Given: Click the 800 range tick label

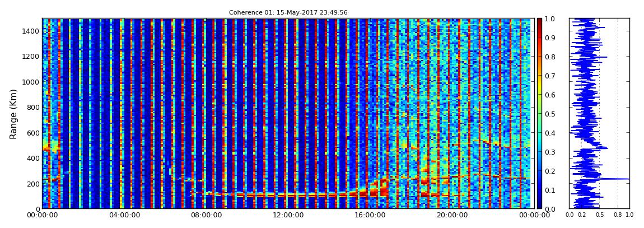Looking at the screenshot, I should pos(33,107).
